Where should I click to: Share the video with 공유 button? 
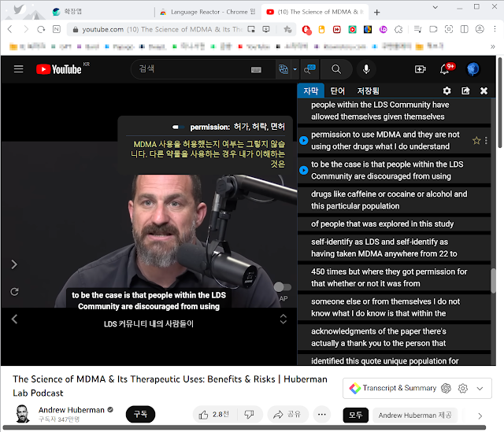(287, 415)
